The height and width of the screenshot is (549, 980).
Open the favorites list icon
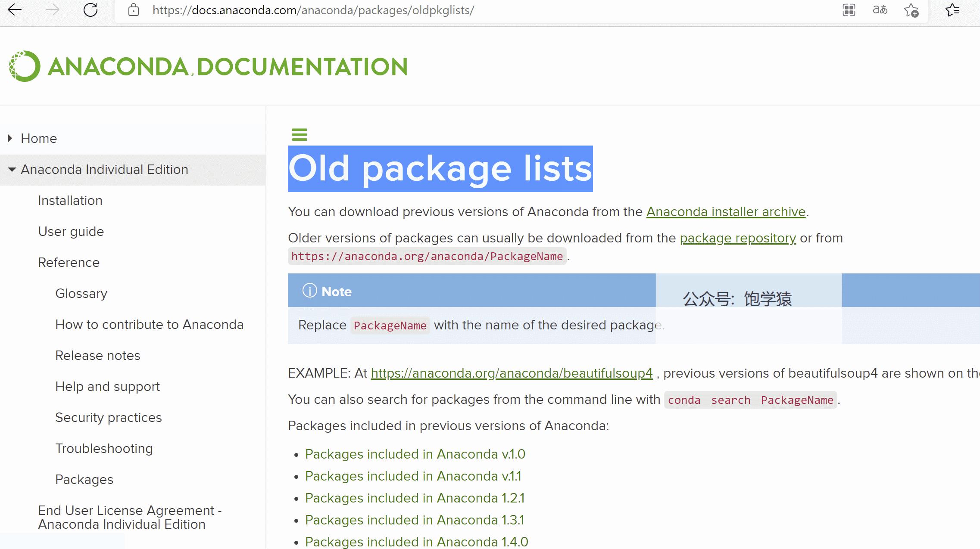[952, 10]
